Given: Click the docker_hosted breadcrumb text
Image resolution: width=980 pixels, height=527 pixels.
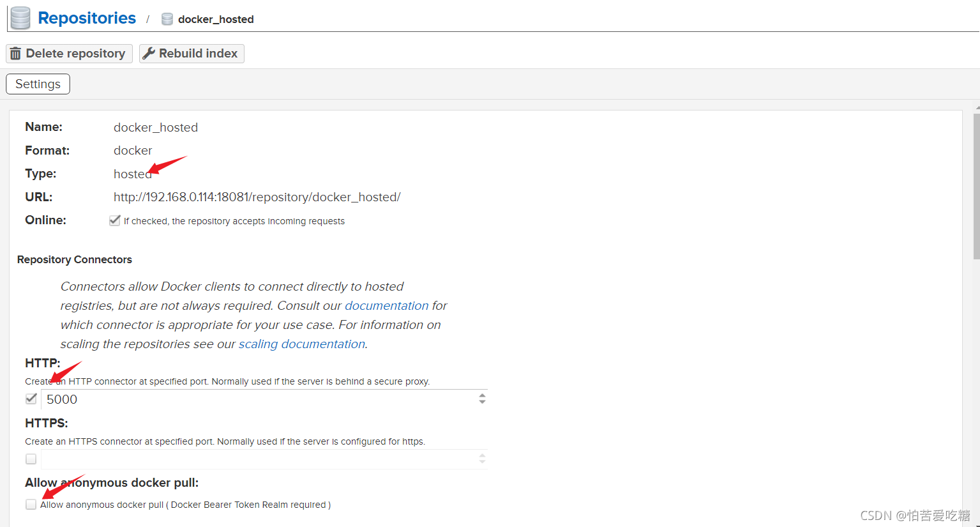Looking at the screenshot, I should click(x=216, y=19).
